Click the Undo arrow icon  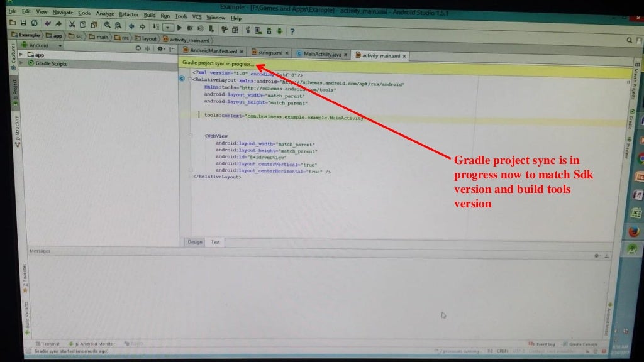click(x=48, y=24)
